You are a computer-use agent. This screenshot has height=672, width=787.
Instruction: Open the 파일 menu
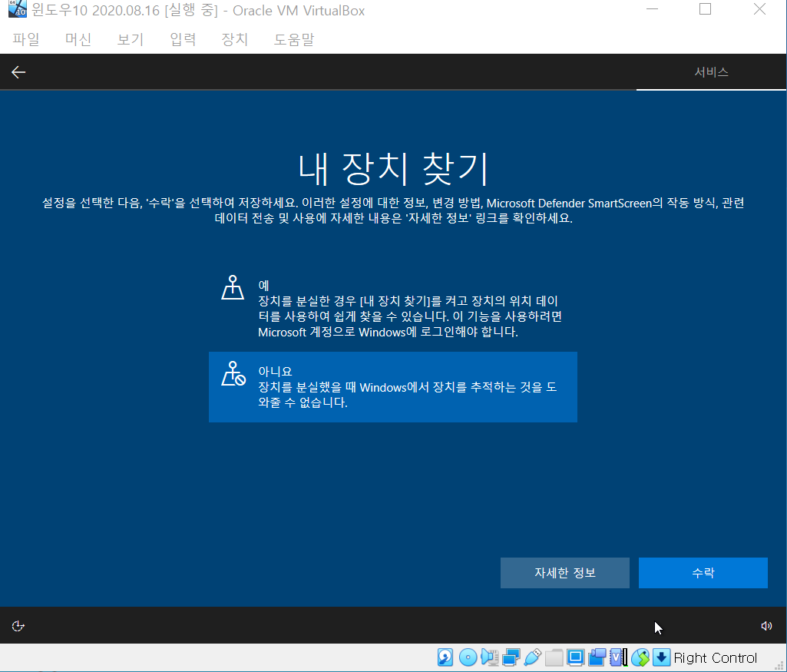click(26, 39)
